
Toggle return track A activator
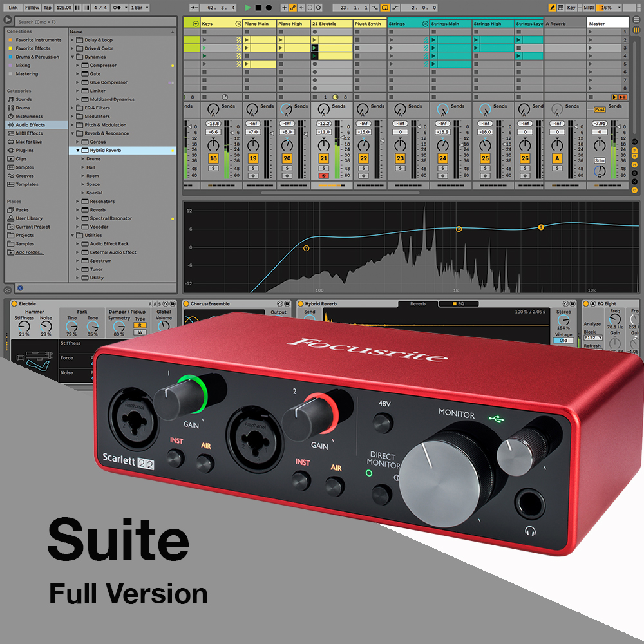pos(557,158)
